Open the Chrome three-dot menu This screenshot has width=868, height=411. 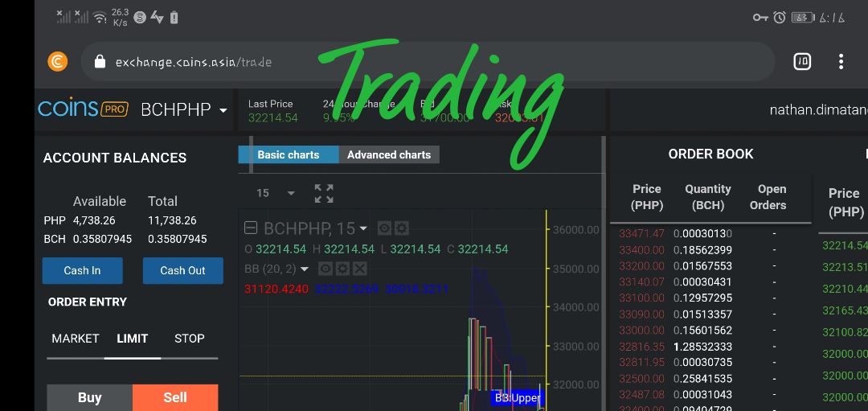(x=841, y=61)
